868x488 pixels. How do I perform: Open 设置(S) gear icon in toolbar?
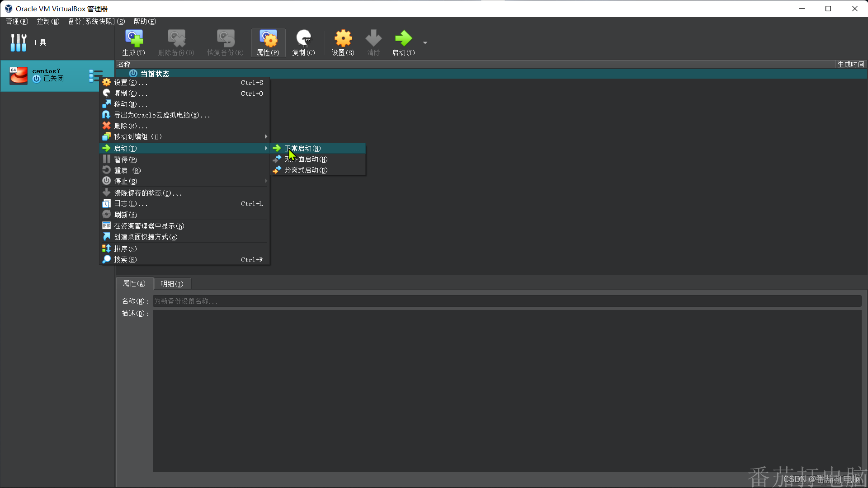click(x=343, y=43)
